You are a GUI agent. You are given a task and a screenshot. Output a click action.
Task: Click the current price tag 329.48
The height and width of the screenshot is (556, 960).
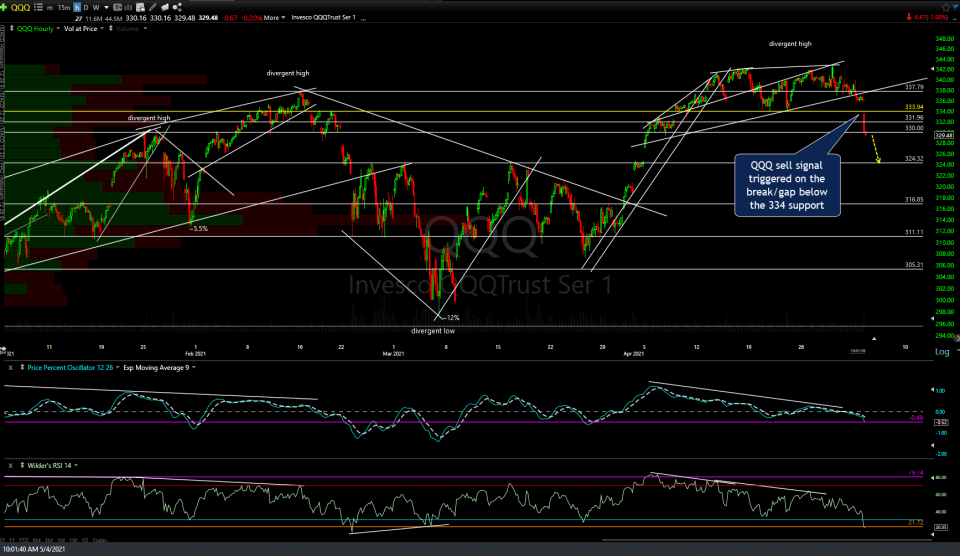tap(943, 135)
